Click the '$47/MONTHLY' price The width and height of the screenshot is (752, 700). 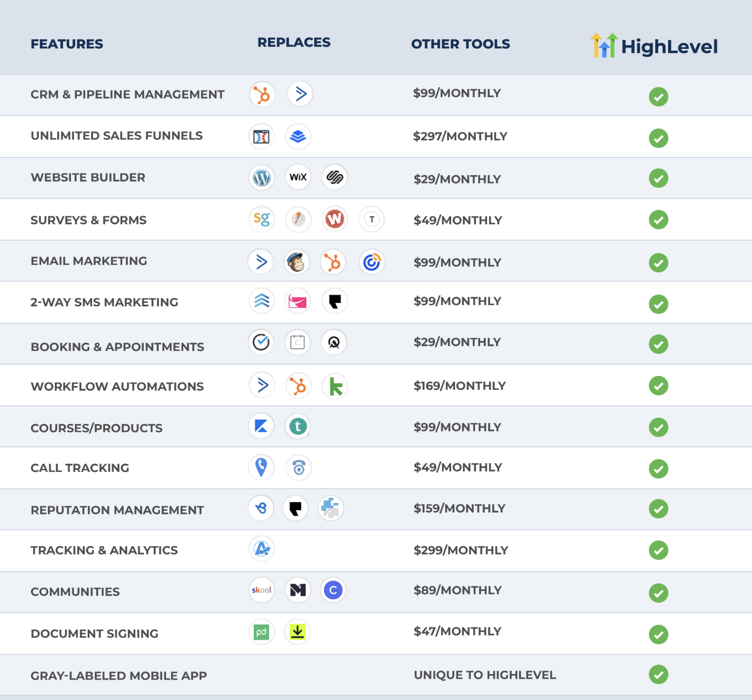[457, 631]
